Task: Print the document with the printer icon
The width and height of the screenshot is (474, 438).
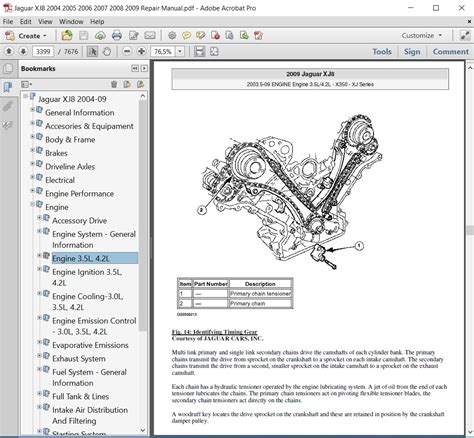Action: (117, 35)
